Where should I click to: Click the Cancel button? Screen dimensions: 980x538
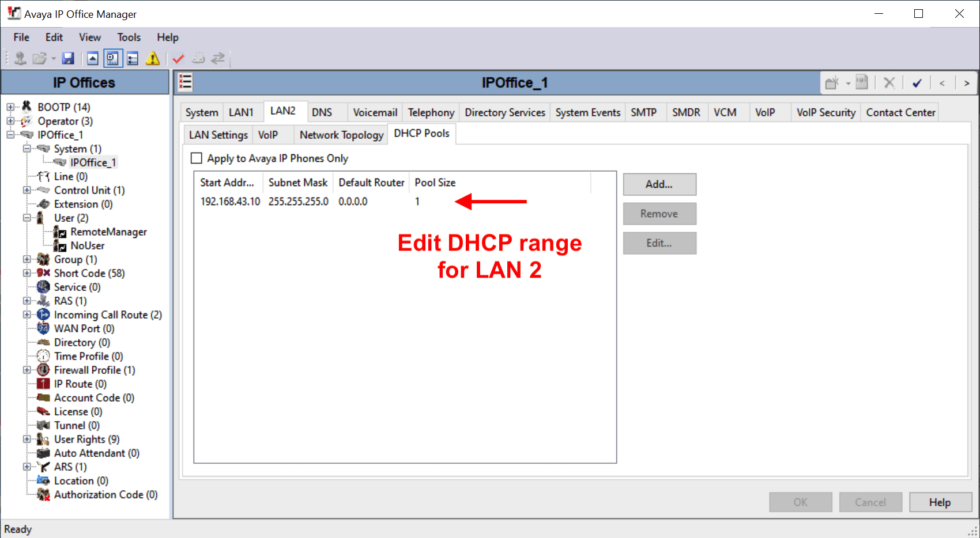[870, 502]
